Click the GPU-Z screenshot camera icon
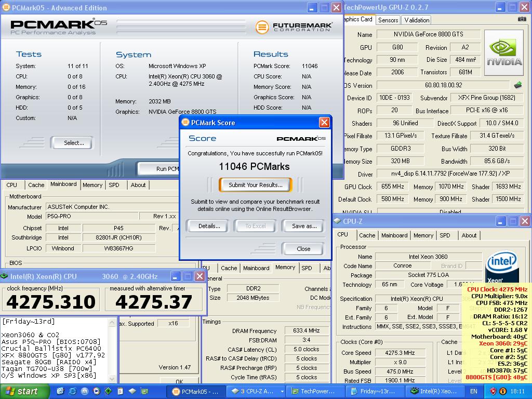The image size is (532, 399). 522,19
